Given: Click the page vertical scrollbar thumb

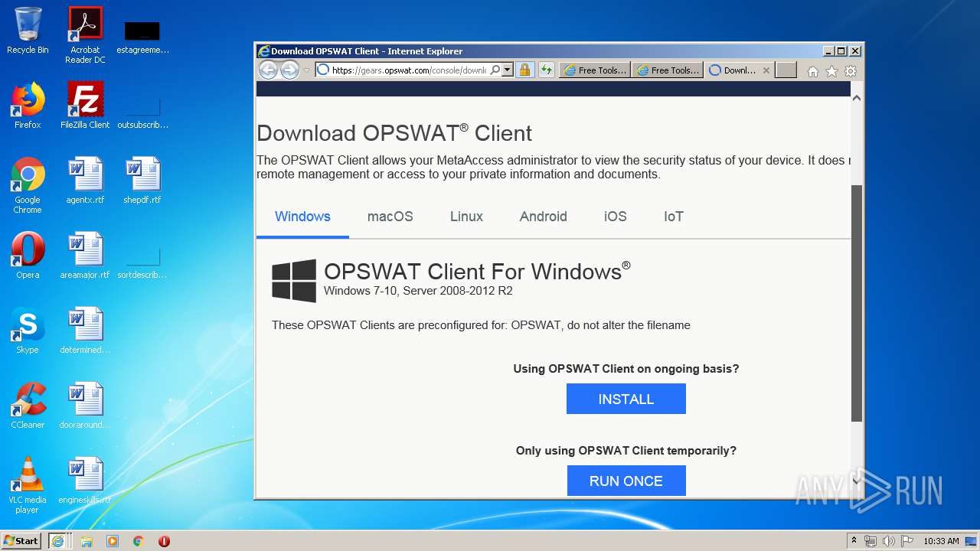Looking at the screenshot, I should (857, 303).
